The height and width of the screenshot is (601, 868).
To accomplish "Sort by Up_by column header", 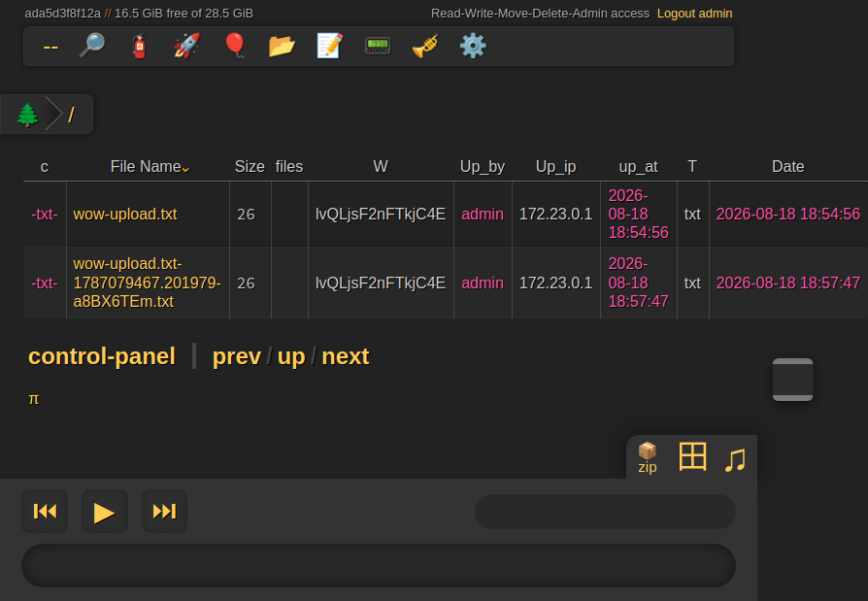I will 483,167.
